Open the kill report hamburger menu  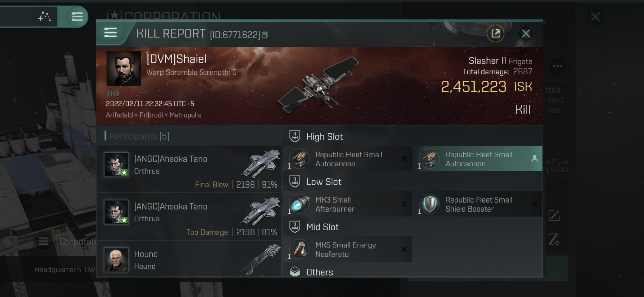coord(110,33)
